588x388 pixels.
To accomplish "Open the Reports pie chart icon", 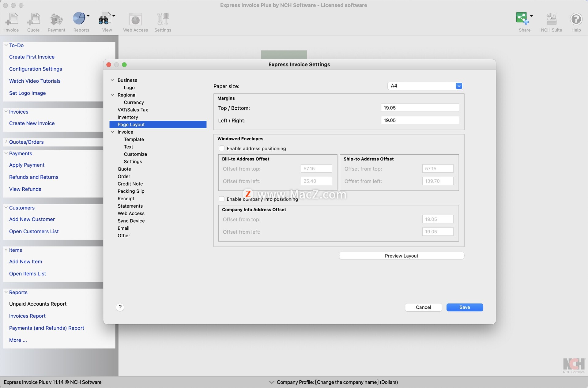I will click(79, 19).
